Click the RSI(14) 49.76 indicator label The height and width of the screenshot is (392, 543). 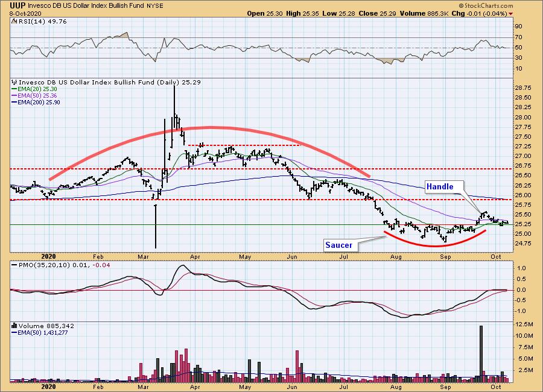[x=42, y=22]
